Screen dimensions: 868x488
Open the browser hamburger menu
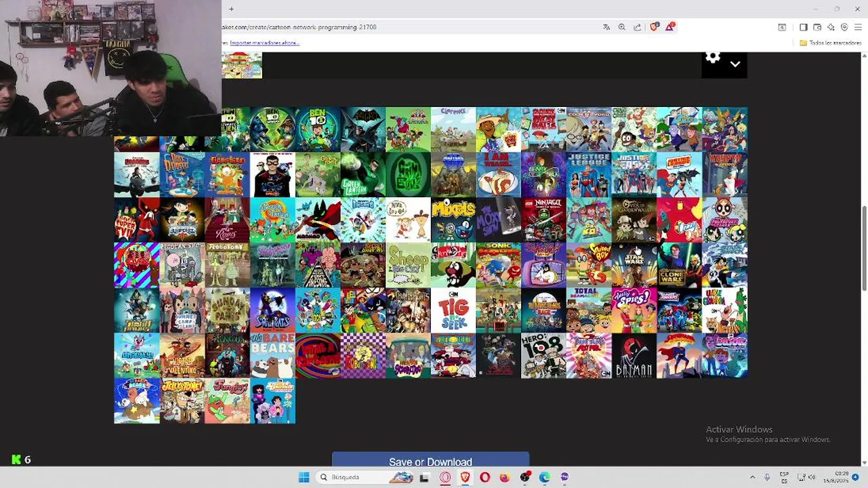pos(858,27)
